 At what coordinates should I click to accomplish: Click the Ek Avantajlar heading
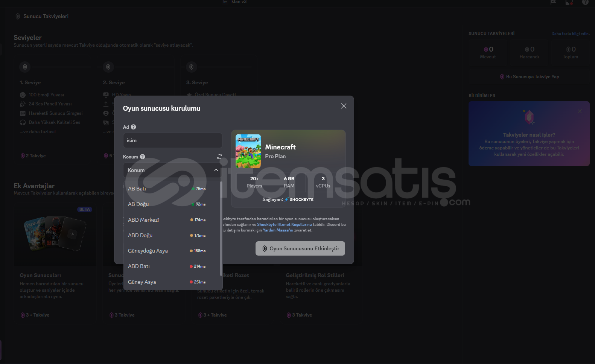(34, 186)
